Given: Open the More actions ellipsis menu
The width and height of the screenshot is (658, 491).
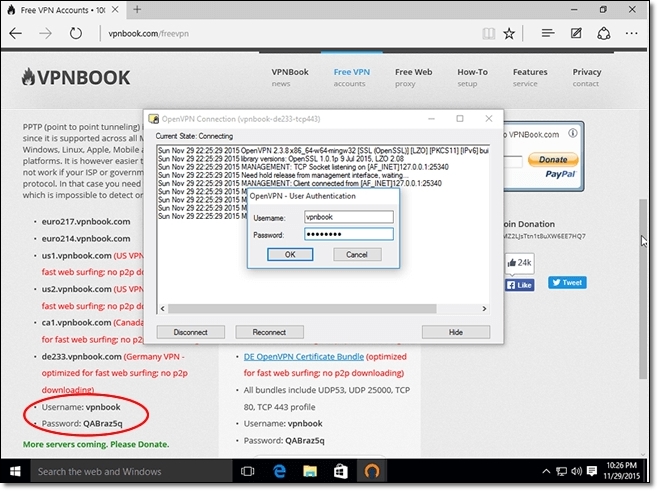Looking at the screenshot, I should 631,33.
